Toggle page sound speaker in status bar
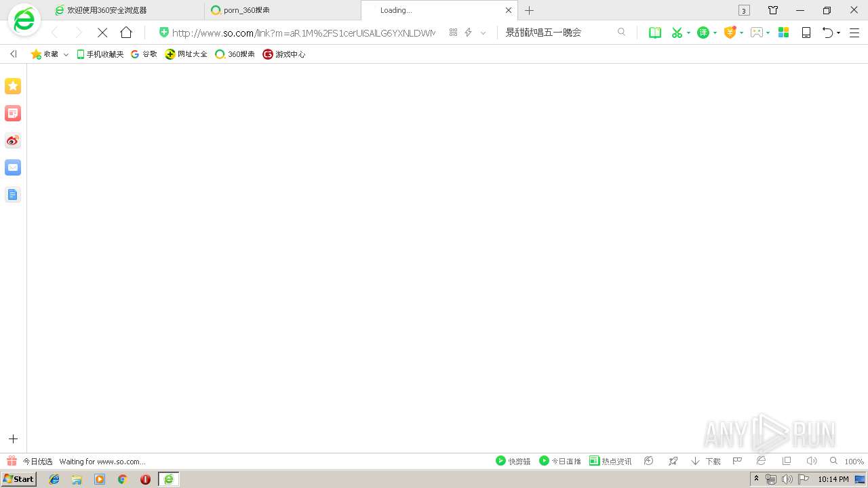 (811, 461)
